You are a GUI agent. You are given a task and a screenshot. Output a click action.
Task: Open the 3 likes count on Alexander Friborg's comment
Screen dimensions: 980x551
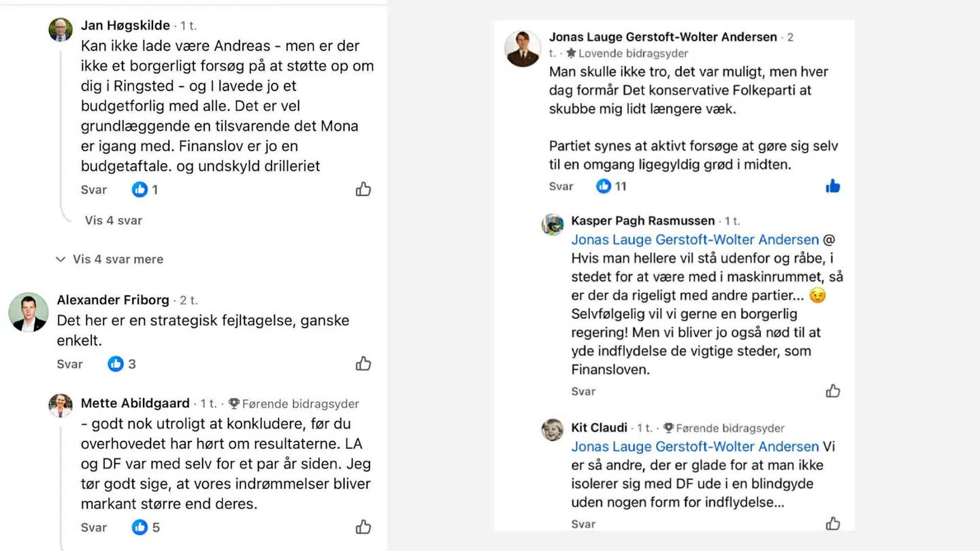pyautogui.click(x=121, y=364)
